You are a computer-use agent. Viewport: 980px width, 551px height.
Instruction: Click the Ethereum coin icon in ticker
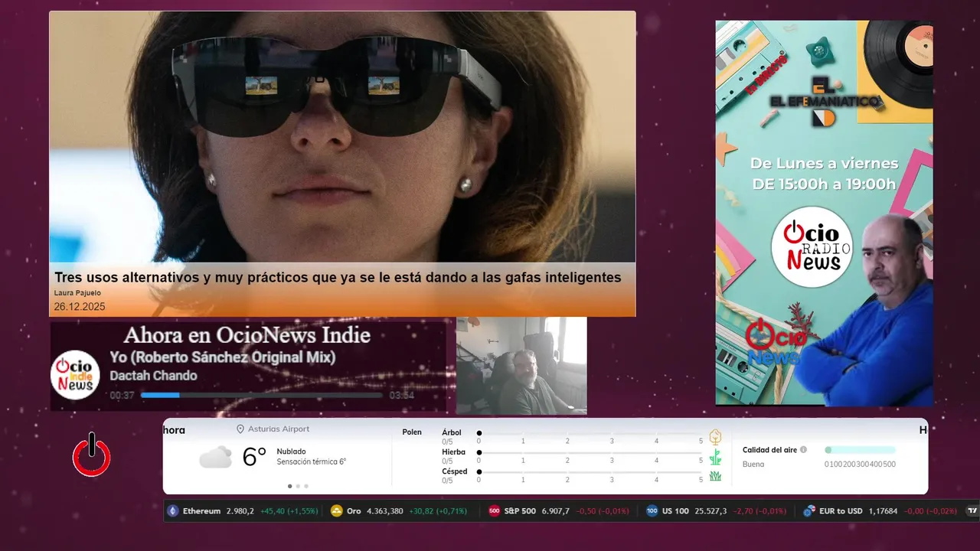coord(173,511)
